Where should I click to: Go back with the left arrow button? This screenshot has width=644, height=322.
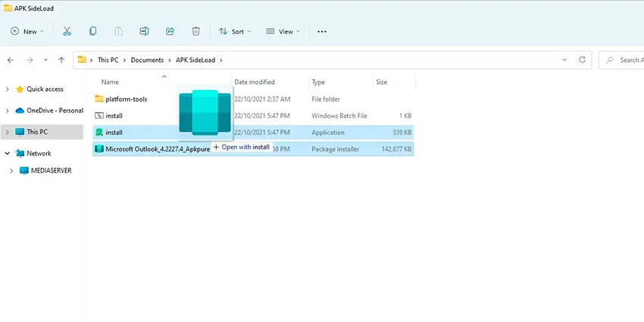[11, 60]
